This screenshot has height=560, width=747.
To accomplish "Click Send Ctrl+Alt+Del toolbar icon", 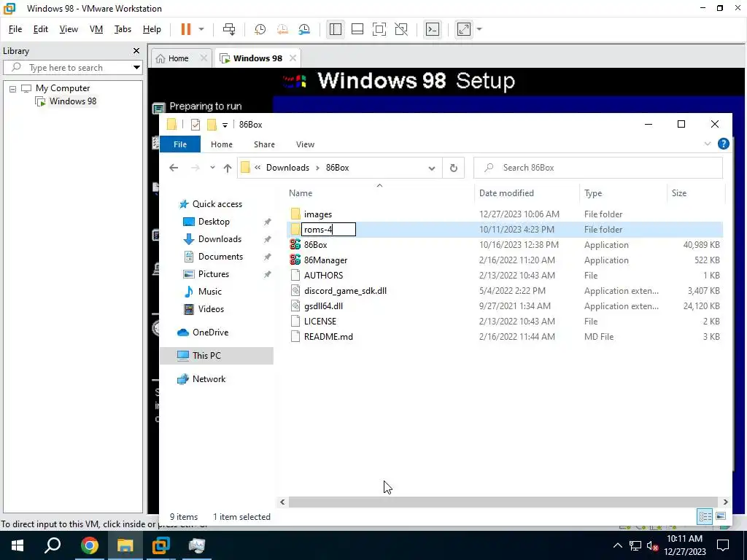I will coord(229,29).
